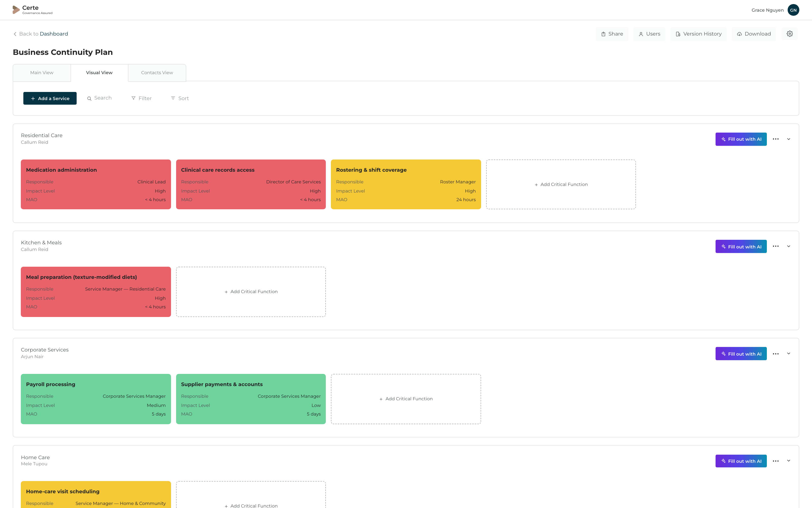Open the Payroll processing card
Screen dimensions: 812x508
[96, 399]
